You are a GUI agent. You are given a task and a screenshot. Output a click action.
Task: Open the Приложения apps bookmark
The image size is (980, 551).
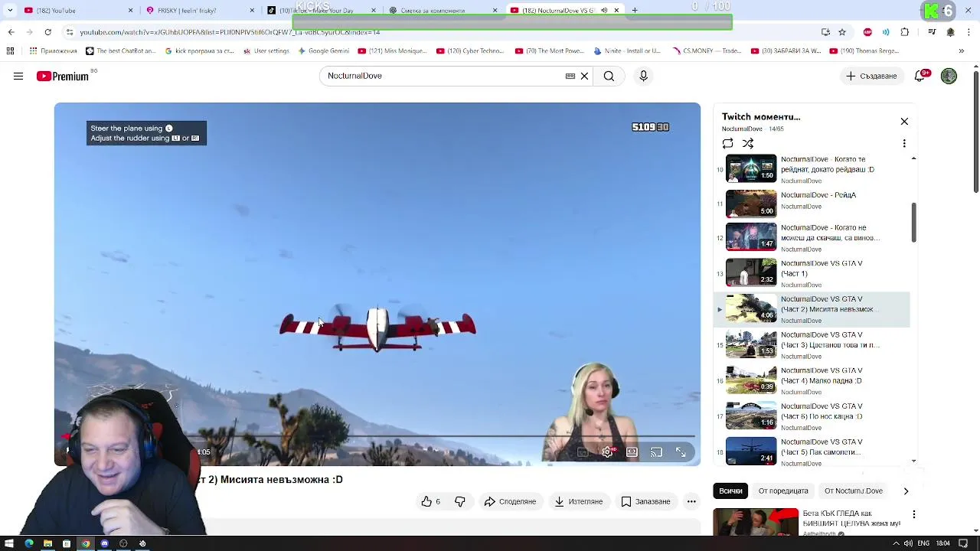point(53,51)
